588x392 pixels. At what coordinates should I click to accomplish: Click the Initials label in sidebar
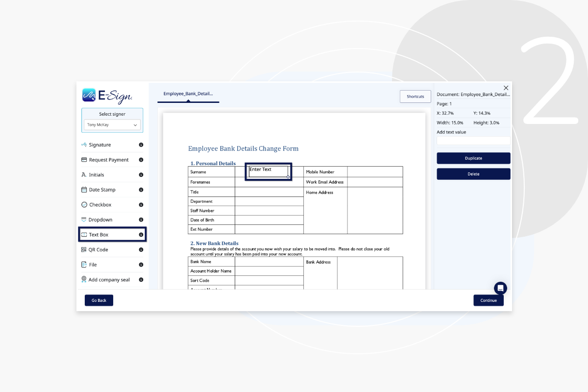pos(97,175)
